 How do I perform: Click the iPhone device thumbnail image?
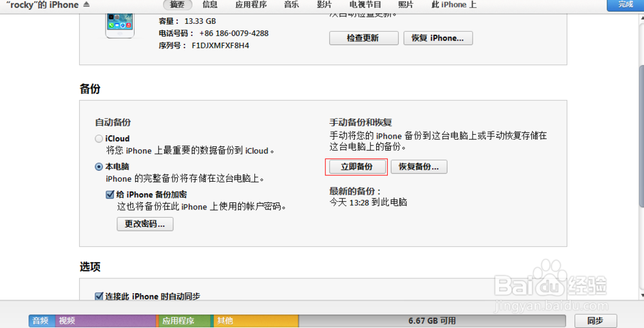tap(120, 26)
